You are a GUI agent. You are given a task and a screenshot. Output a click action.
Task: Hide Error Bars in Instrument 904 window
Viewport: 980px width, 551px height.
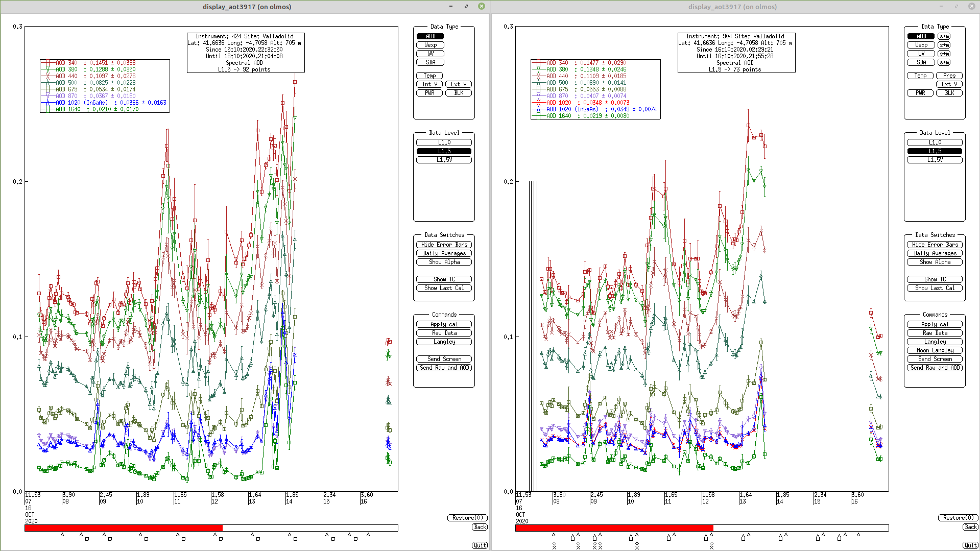point(935,245)
